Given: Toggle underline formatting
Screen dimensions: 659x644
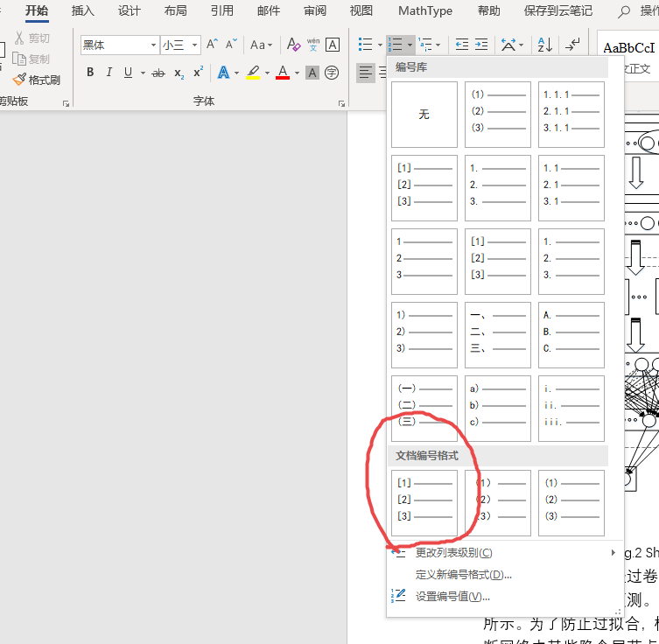Looking at the screenshot, I should pyautogui.click(x=128, y=73).
